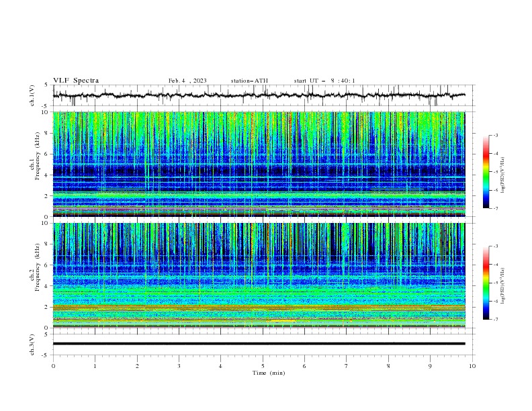Image resolution: width=532 pixels, height=411 pixels.
Task: Select the "Time (min)" axis label
Action: 269,373
